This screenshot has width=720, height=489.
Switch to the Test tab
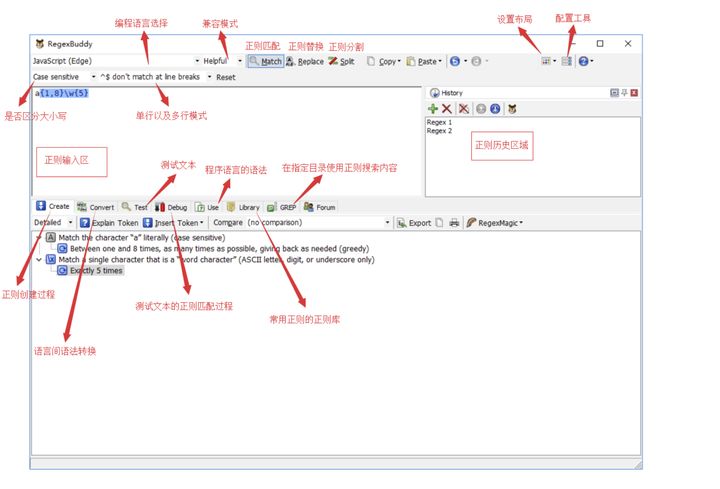(135, 207)
